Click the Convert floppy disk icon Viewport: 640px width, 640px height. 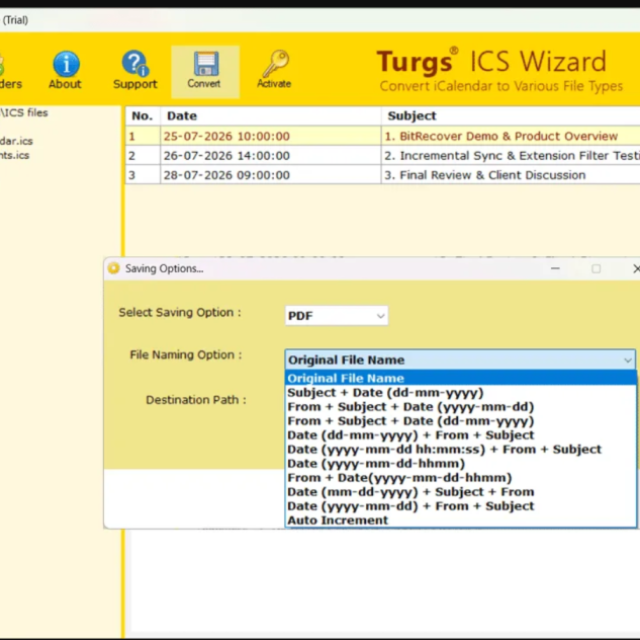point(206,64)
